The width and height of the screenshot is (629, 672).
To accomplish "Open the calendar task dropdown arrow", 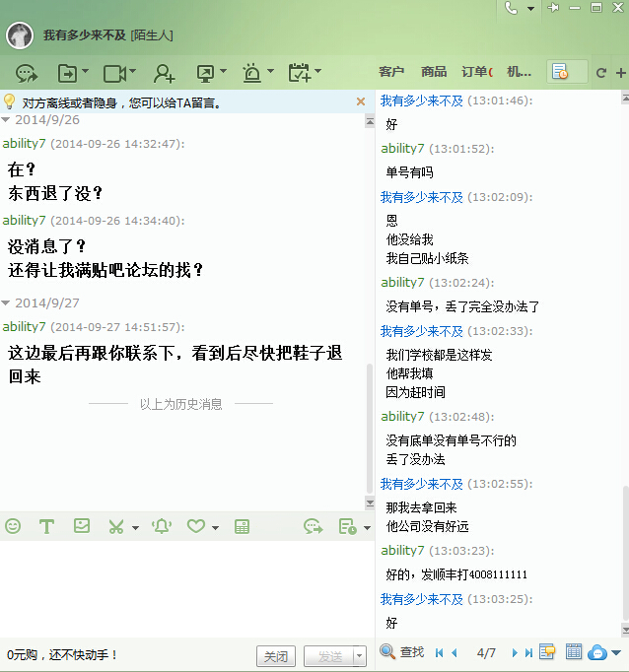I will (317, 71).
